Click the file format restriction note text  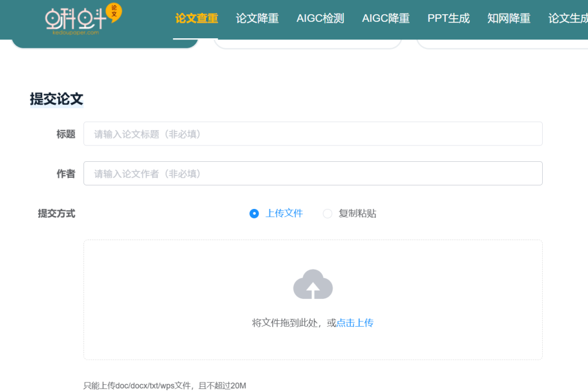pyautogui.click(x=164, y=385)
